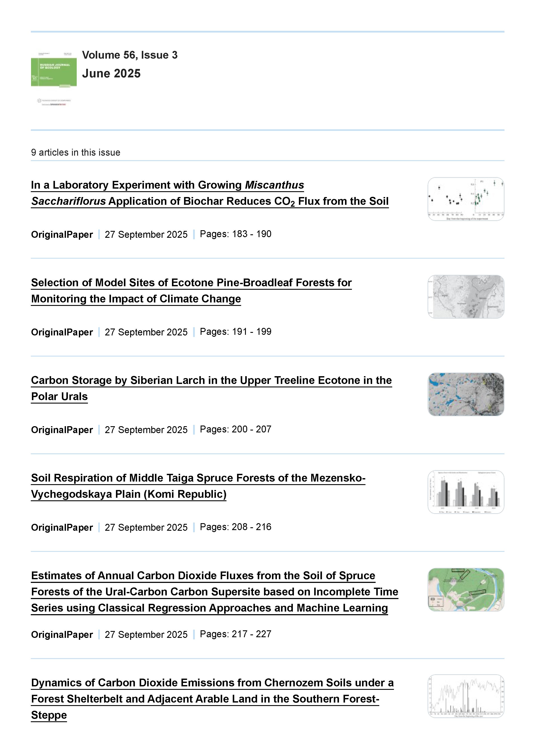Viewport: 534px width, 756px height.
Task: Click the scatter plot thumbnail for biochar article
Action: pyautogui.click(x=465, y=199)
